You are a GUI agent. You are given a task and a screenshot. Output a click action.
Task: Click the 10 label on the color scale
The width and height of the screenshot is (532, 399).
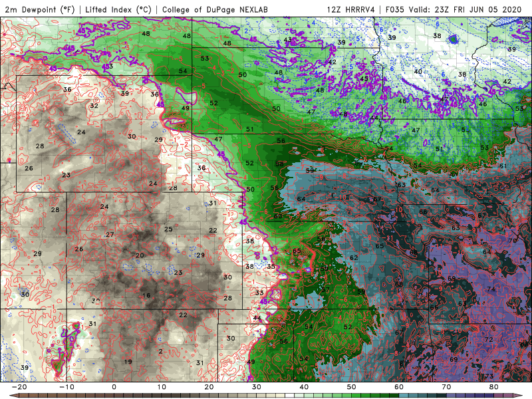[162, 387]
